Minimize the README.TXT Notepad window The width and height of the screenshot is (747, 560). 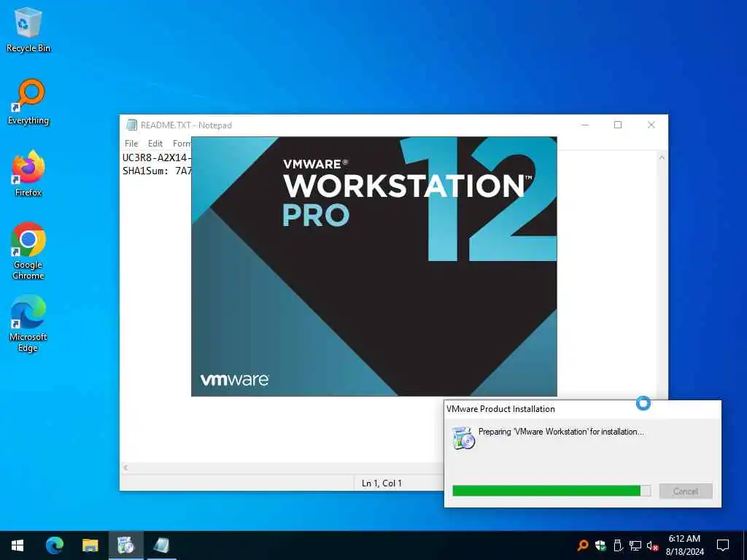[585, 125]
